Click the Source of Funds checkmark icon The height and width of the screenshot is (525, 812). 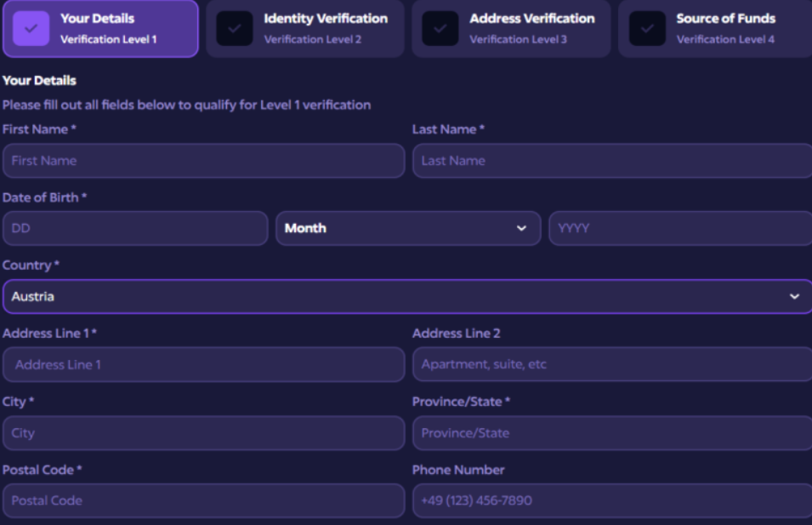point(647,28)
